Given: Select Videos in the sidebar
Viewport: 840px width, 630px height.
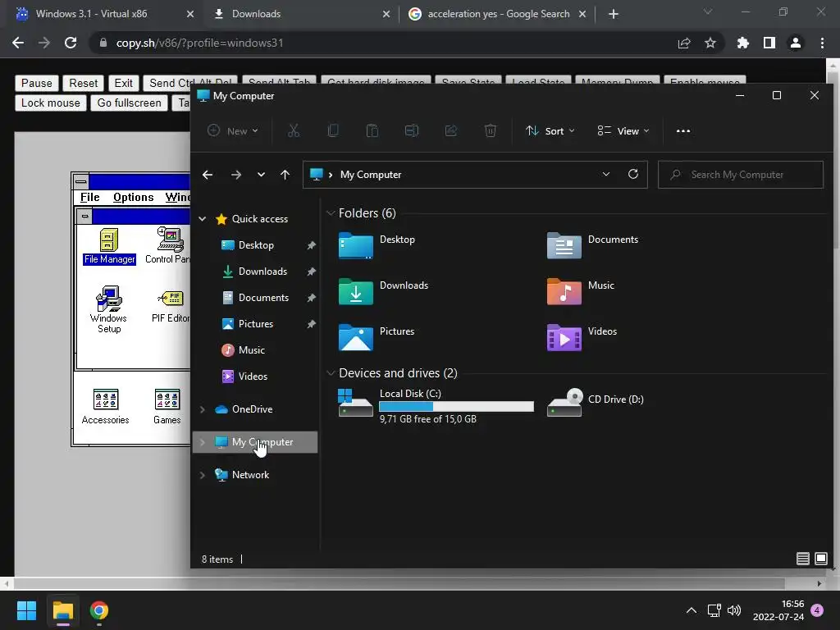Looking at the screenshot, I should pos(253,377).
